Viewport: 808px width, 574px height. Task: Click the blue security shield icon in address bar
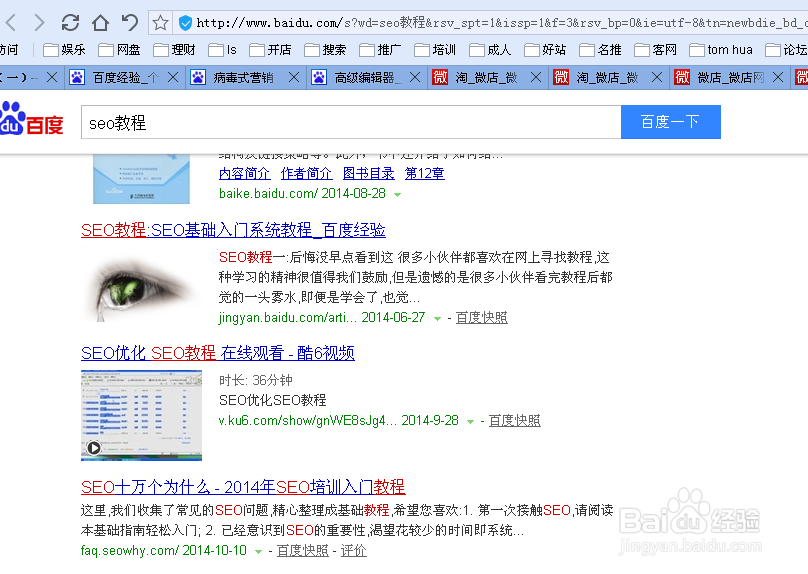tap(186, 23)
